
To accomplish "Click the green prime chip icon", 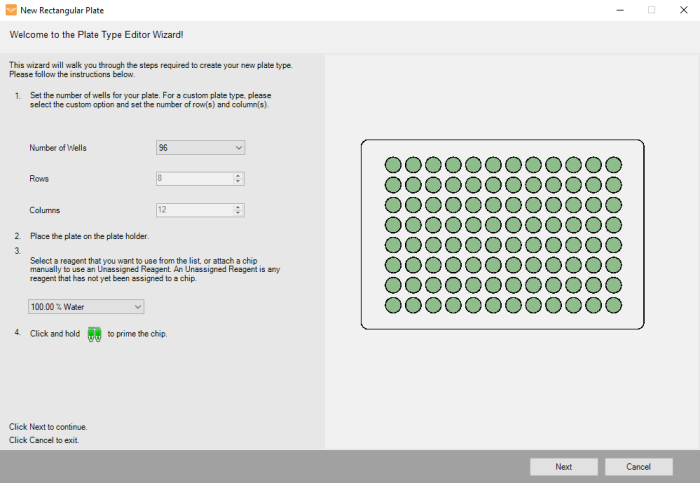I will tap(95, 334).
